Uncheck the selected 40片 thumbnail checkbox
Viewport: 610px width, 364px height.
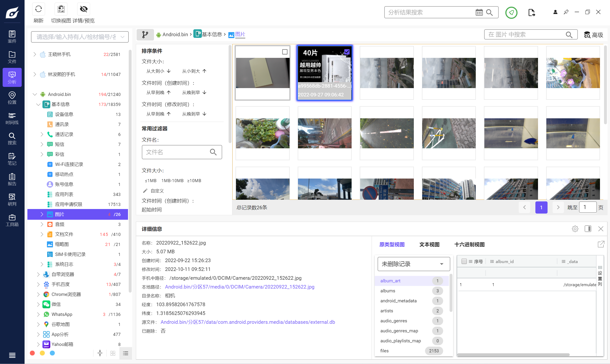pyautogui.click(x=347, y=52)
